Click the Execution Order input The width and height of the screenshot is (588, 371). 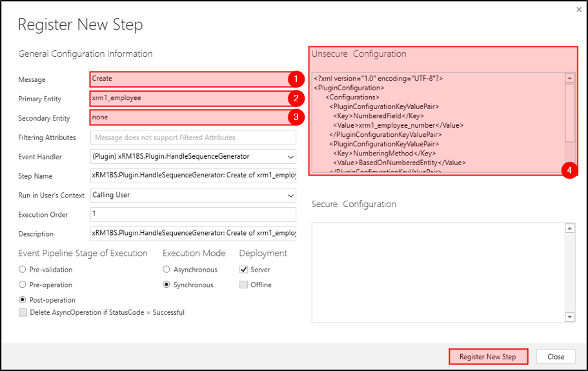click(x=192, y=214)
